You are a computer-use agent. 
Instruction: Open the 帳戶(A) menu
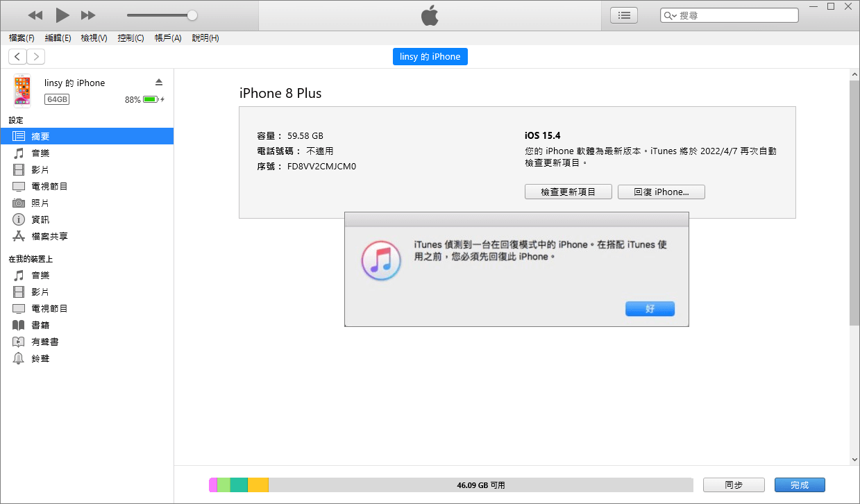(167, 38)
